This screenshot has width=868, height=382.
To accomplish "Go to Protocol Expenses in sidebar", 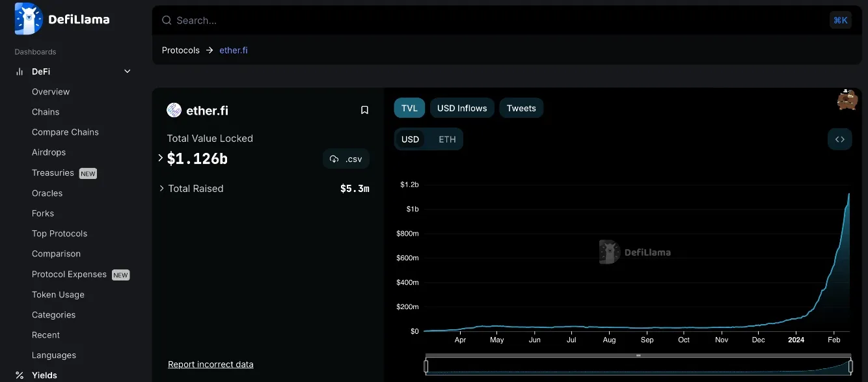I will [69, 275].
